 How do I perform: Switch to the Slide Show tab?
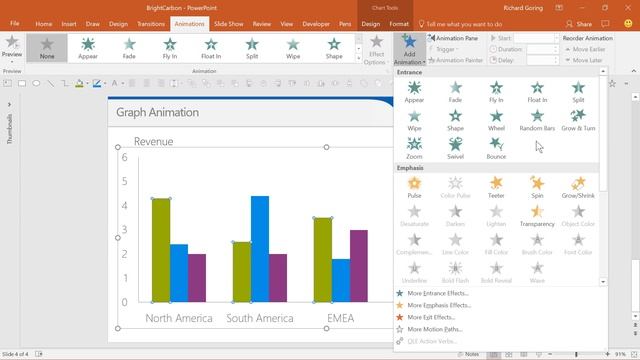click(x=229, y=24)
